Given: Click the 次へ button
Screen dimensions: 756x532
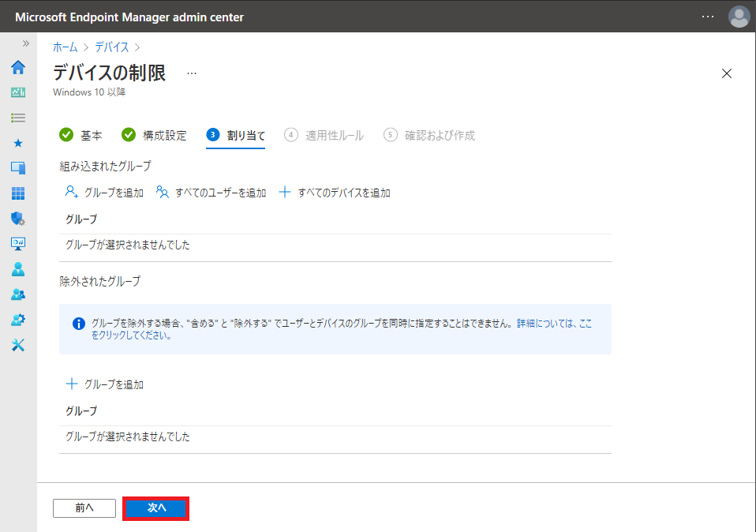Looking at the screenshot, I should click(155, 508).
